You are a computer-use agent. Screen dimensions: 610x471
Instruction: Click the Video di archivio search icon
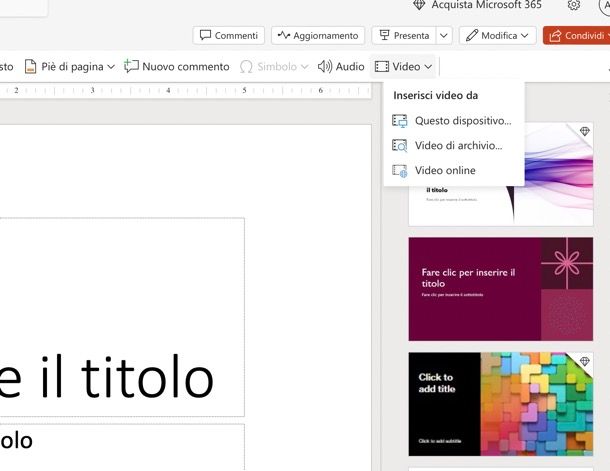pos(400,146)
